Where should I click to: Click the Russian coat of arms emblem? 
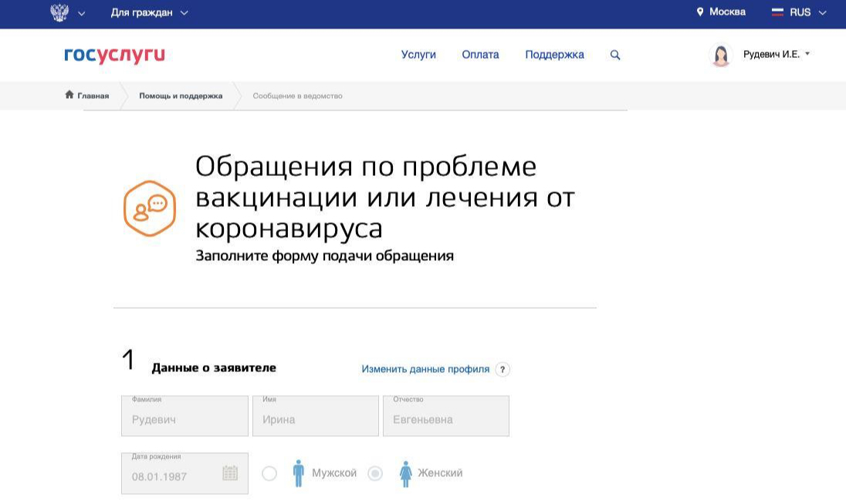tap(59, 12)
